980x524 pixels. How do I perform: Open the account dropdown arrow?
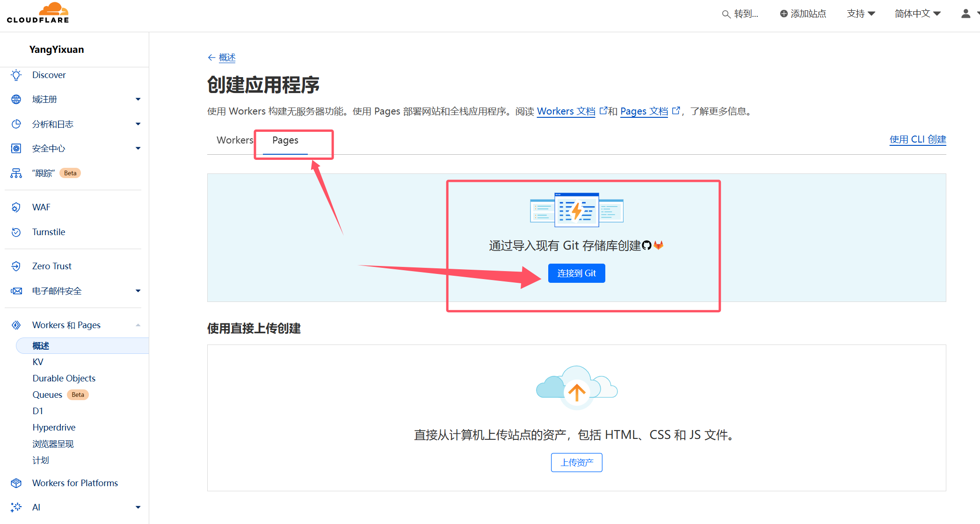978,14
